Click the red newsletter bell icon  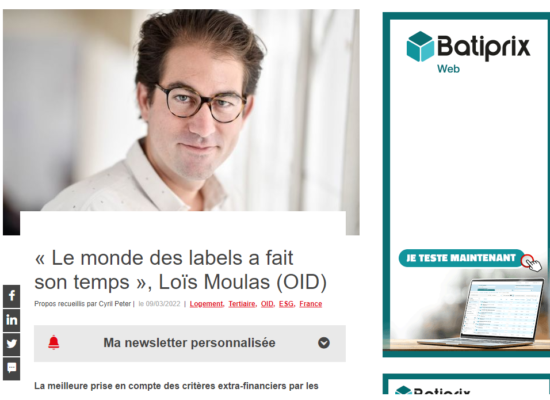pos(54,342)
